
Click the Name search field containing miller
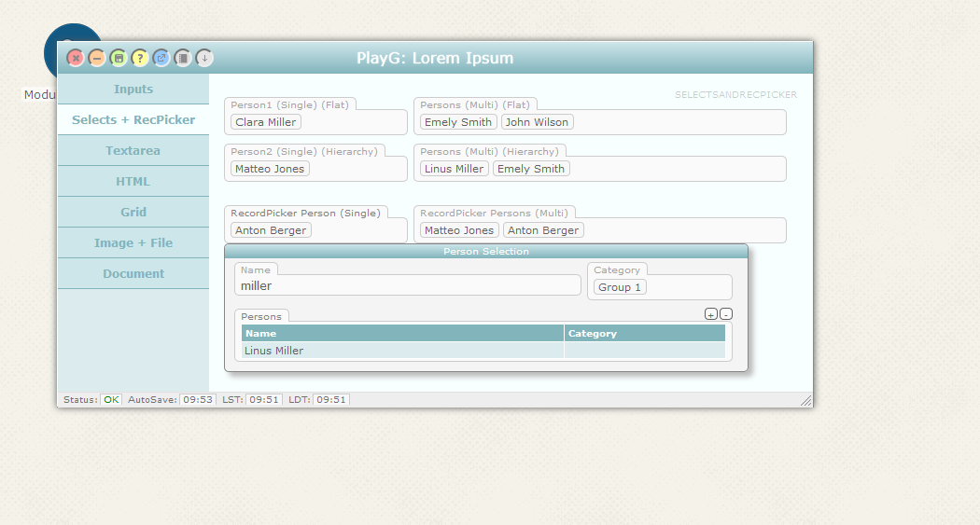pos(408,286)
